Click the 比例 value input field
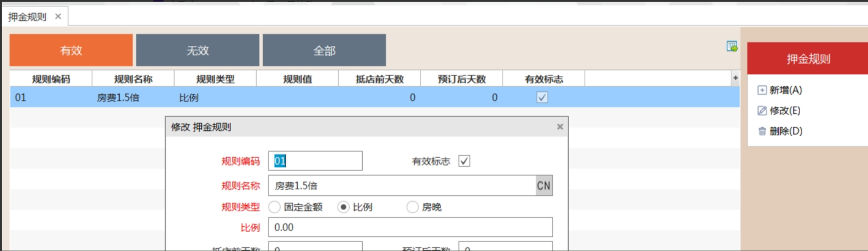The height and width of the screenshot is (251, 868). point(410,227)
